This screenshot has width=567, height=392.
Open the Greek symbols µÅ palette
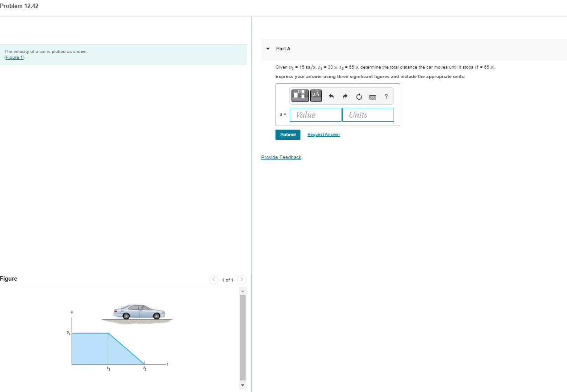click(x=316, y=95)
